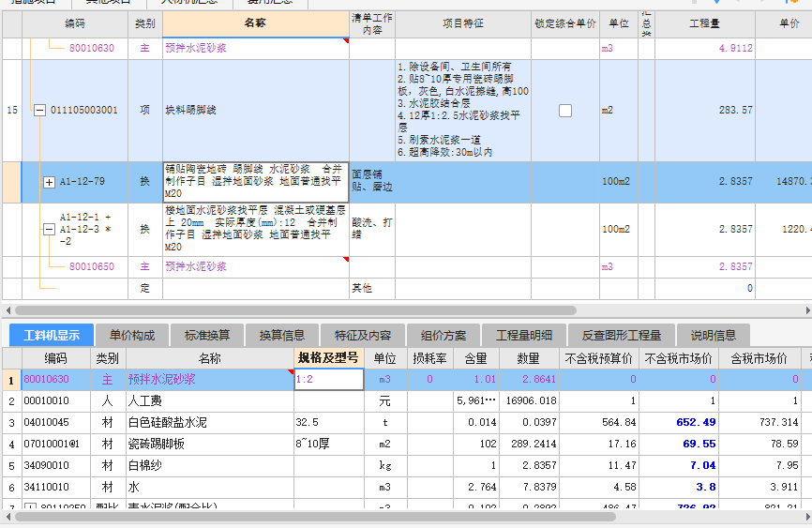812x528 pixels.
Task: Open the 单价构成 tab
Action: click(x=132, y=335)
